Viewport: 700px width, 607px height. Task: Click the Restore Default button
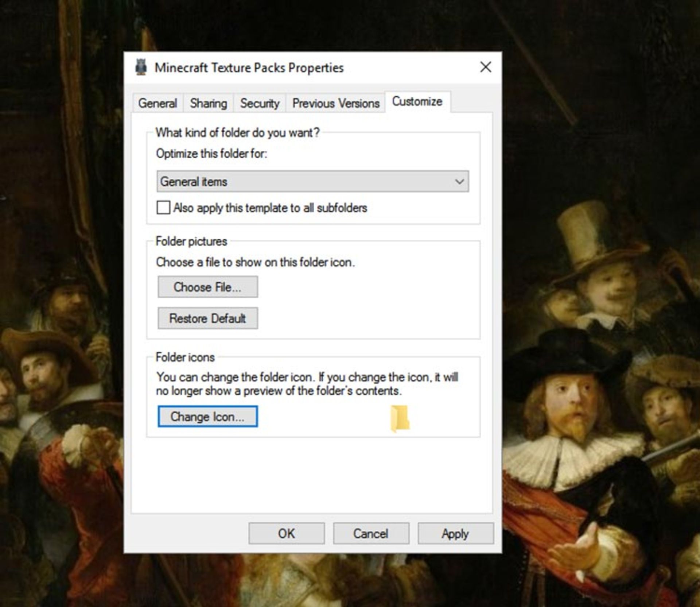click(x=208, y=318)
